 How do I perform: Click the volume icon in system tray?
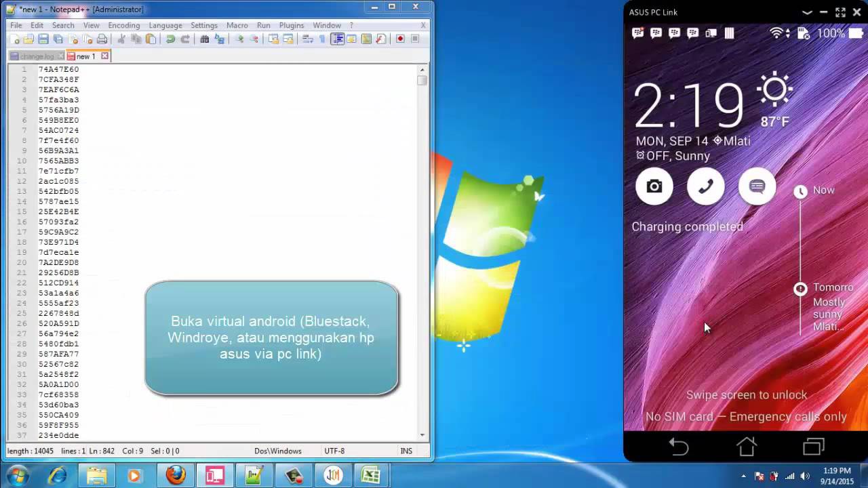(x=805, y=476)
